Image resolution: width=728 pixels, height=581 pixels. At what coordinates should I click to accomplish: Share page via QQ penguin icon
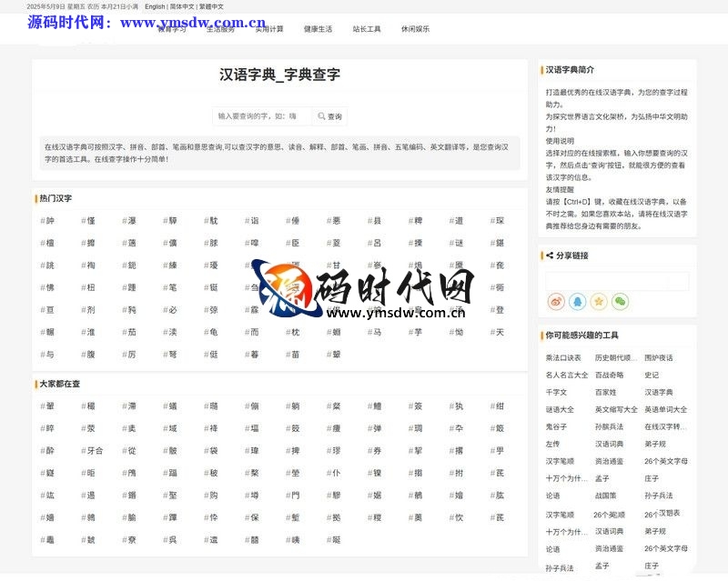(x=577, y=301)
